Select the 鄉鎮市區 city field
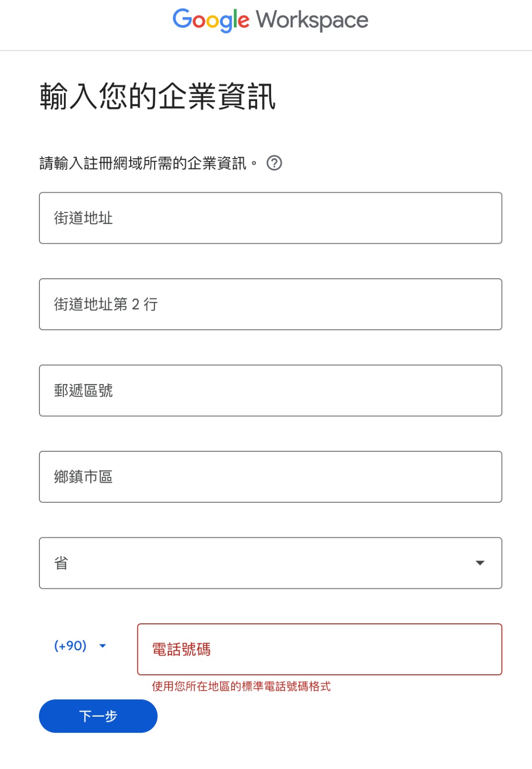The height and width of the screenshot is (769, 532). point(271,477)
